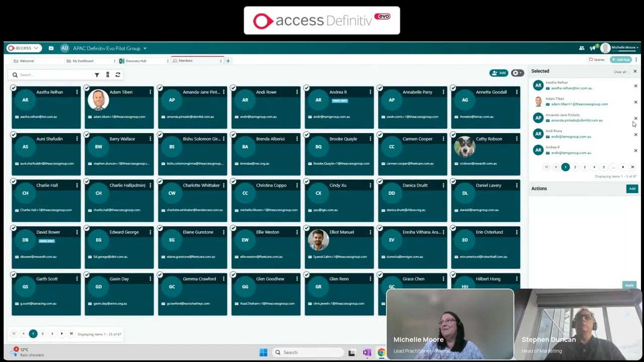Screen dimensions: 644x362
Task: Open the contacts people icon in top bar
Action: coord(582,48)
